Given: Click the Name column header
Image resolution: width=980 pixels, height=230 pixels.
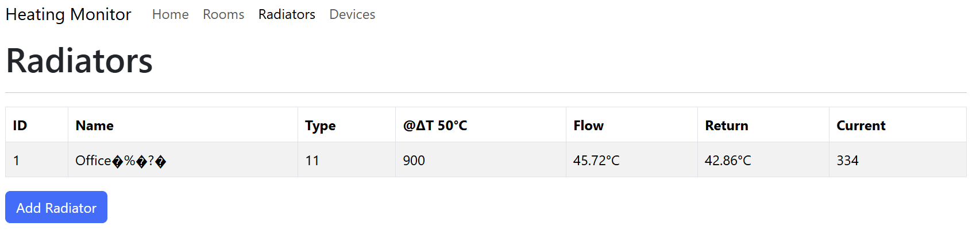Looking at the screenshot, I should click(x=95, y=126).
